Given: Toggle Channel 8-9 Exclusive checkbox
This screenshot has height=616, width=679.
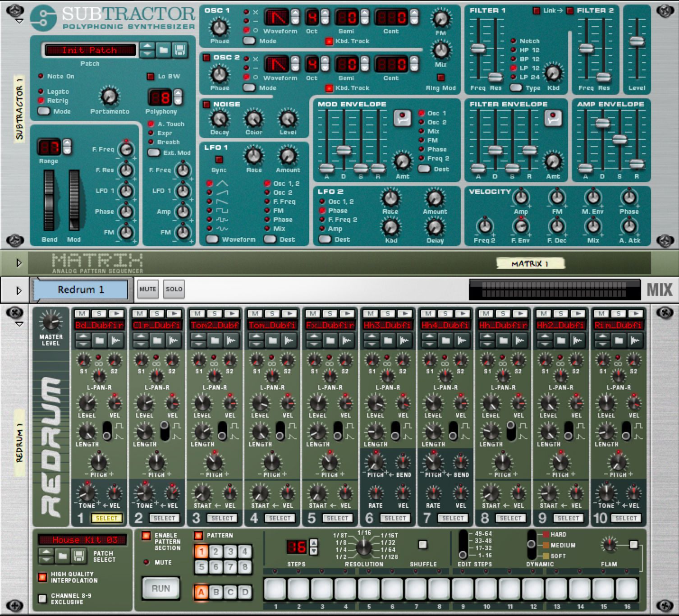Looking at the screenshot, I should (42, 598).
